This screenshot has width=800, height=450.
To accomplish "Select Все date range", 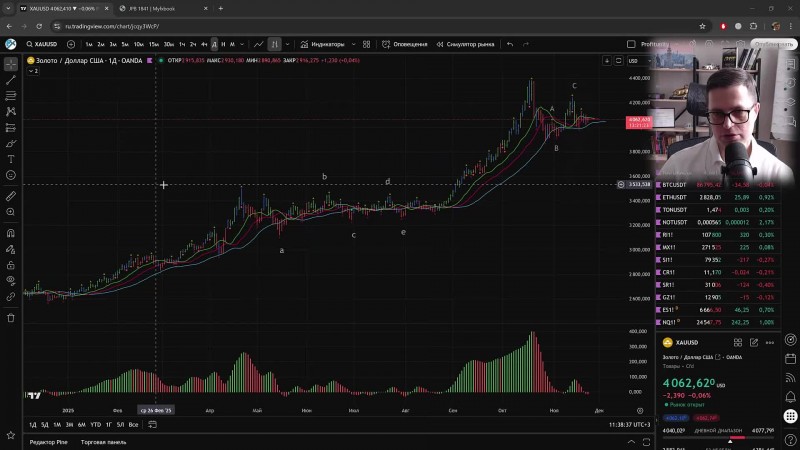I will pyautogui.click(x=133, y=424).
